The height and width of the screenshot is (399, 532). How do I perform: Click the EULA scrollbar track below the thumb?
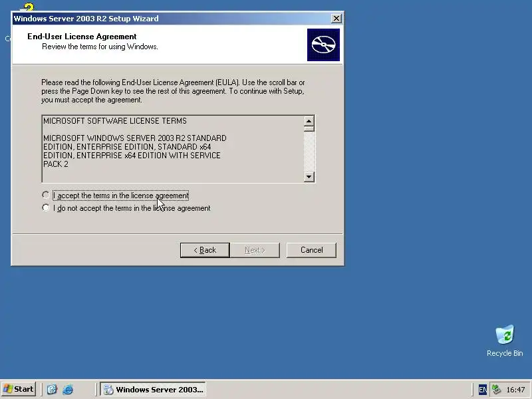[x=309, y=152]
